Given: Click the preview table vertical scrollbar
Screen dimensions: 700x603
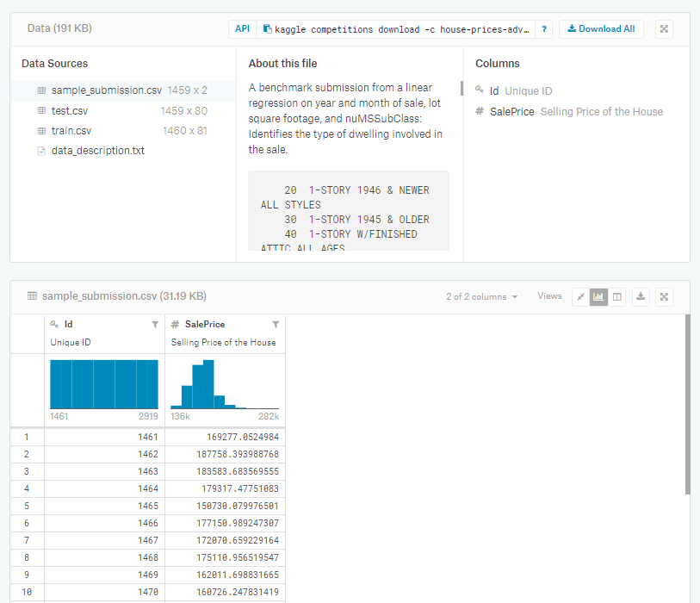Looking at the screenshot, I should tap(687, 404).
